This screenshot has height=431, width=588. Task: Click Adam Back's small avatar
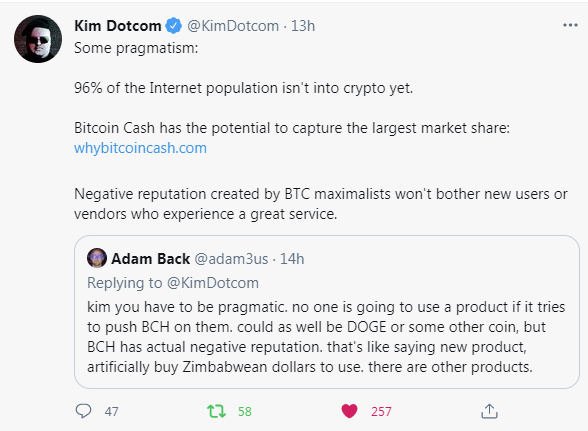pyautogui.click(x=97, y=258)
